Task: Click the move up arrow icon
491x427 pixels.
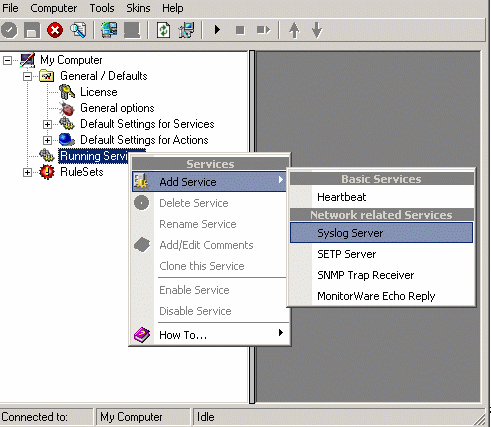Action: [294, 30]
